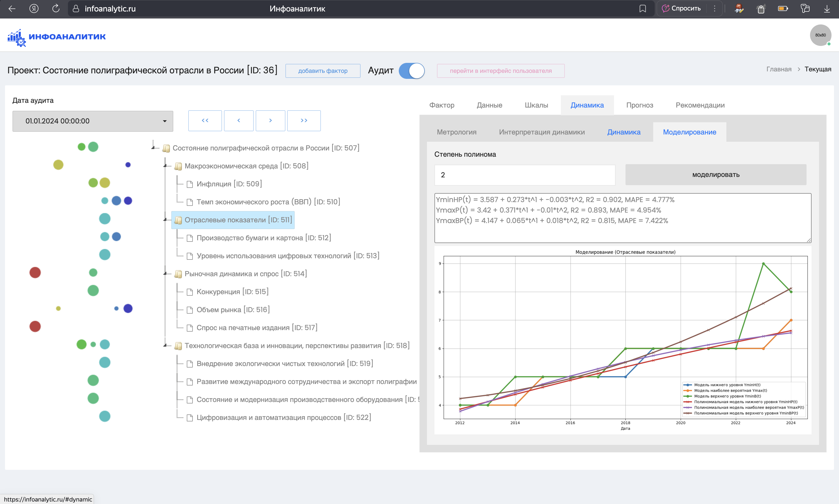
Task: Switch to the Прогноз tab
Action: click(x=639, y=105)
